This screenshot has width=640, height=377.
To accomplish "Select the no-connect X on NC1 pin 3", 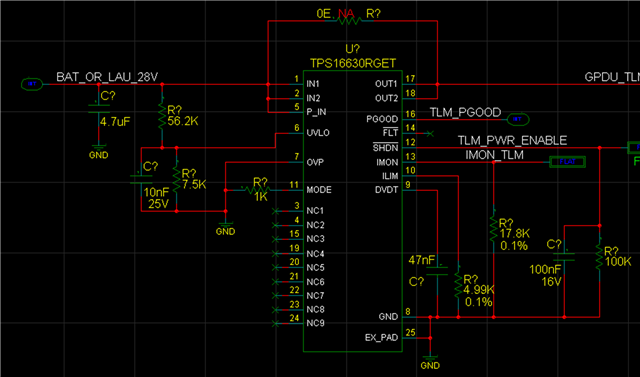I will point(276,211).
